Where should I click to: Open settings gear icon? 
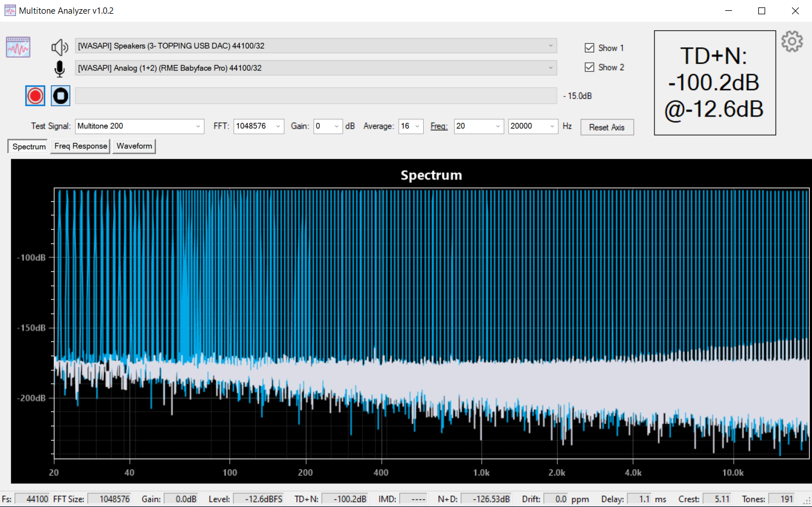(792, 41)
